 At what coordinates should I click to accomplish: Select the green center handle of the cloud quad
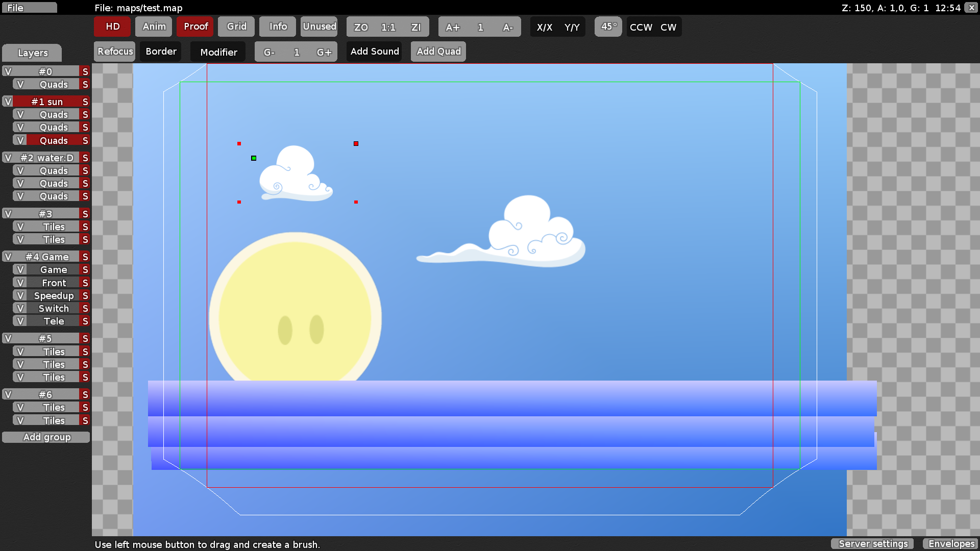click(254, 158)
